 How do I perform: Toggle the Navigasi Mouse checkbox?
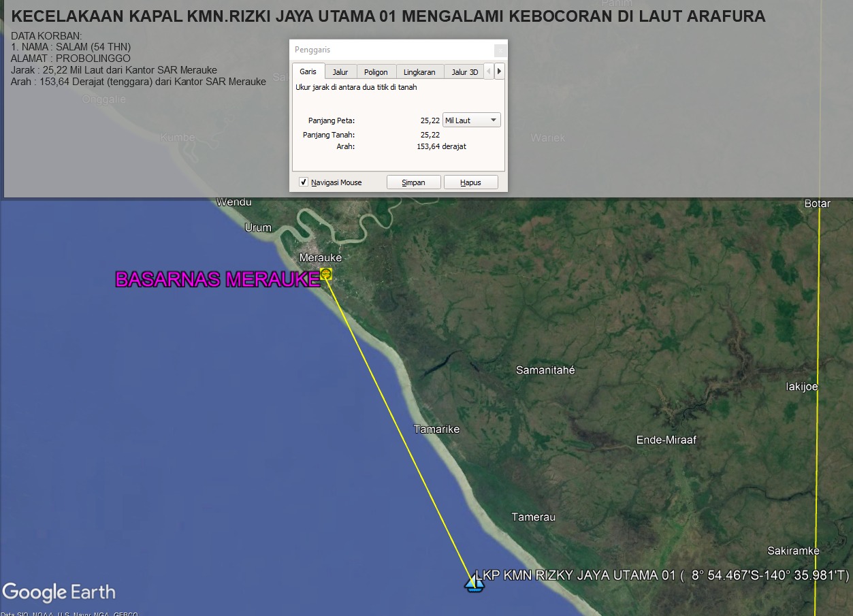[x=304, y=182]
